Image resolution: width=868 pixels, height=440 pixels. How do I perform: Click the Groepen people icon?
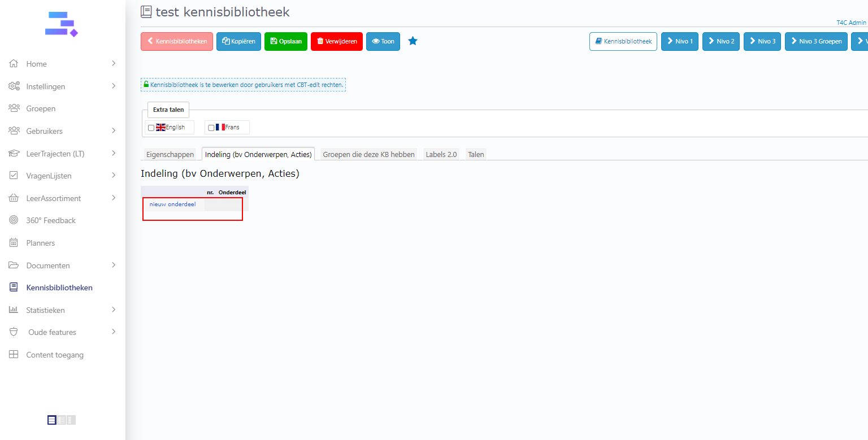click(x=14, y=108)
